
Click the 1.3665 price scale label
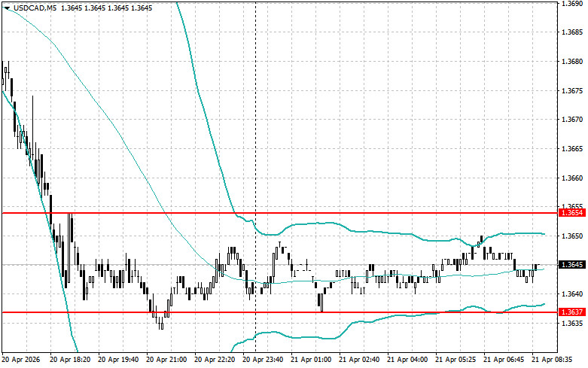click(x=572, y=149)
